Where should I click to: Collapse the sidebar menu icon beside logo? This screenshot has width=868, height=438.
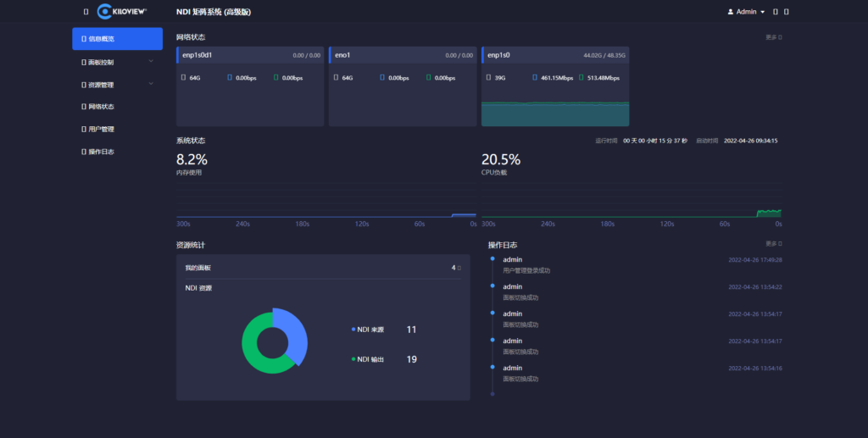pyautogui.click(x=86, y=12)
